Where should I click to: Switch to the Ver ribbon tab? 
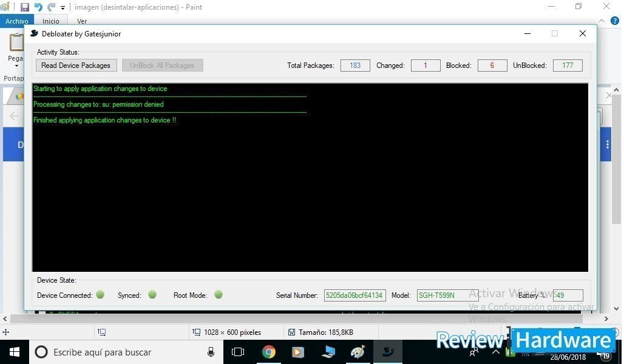[x=81, y=21]
